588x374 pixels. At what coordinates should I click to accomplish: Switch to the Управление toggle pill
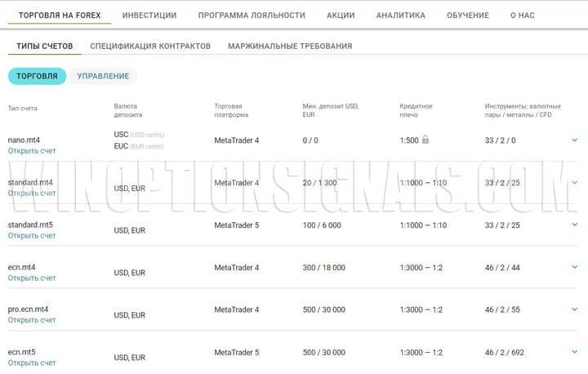coord(103,76)
